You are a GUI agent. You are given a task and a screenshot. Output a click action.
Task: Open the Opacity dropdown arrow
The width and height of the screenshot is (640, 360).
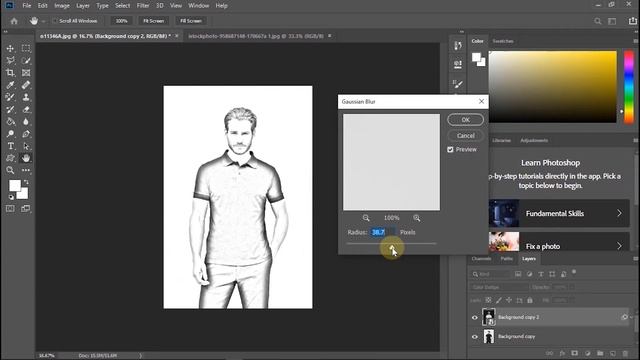point(572,287)
